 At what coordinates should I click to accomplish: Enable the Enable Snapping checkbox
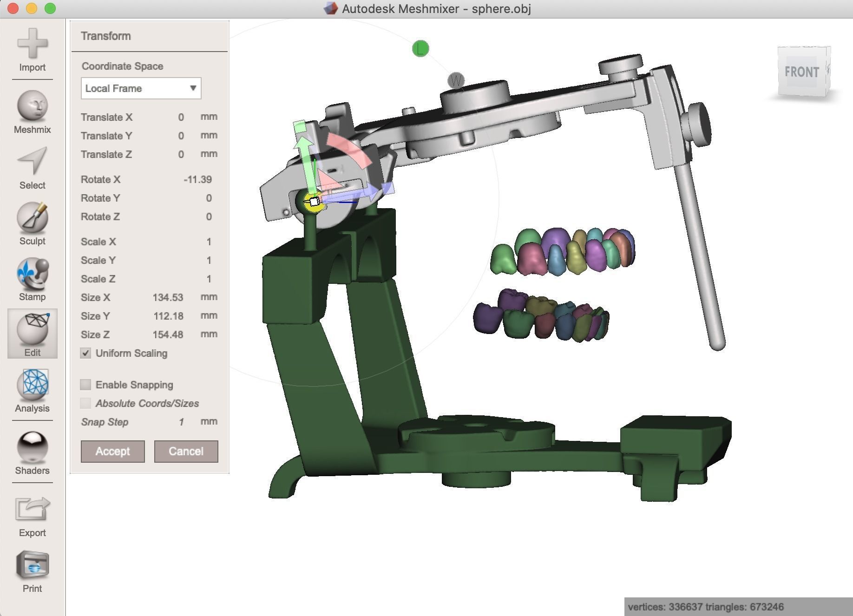click(85, 385)
